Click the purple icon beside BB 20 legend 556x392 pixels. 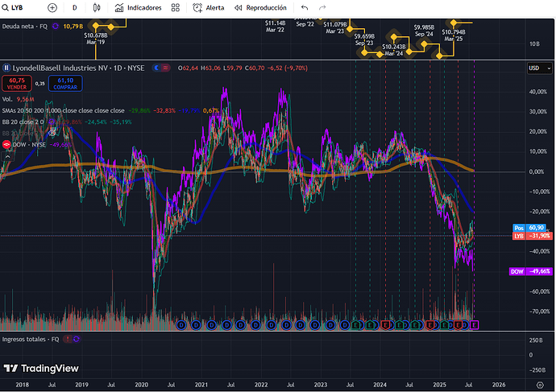coord(52,122)
